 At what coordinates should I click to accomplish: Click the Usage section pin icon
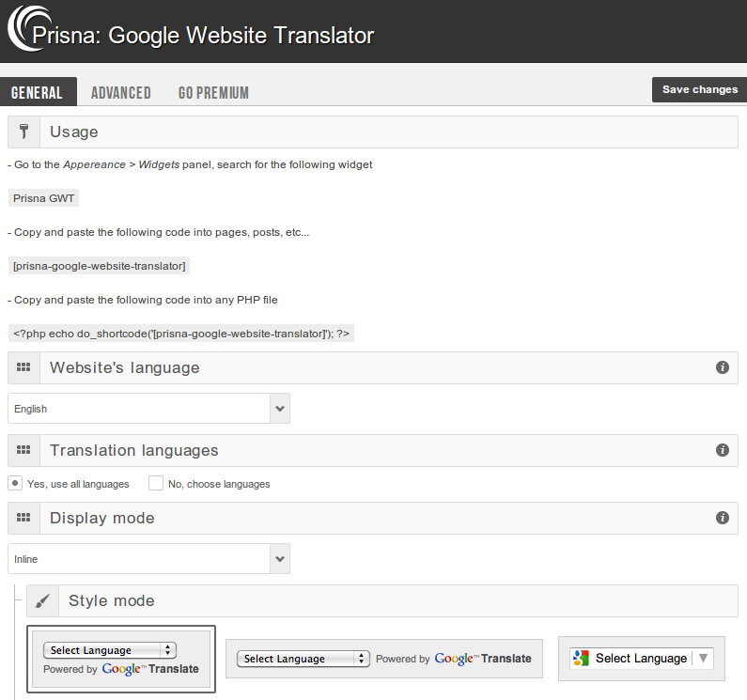pyautogui.click(x=24, y=132)
